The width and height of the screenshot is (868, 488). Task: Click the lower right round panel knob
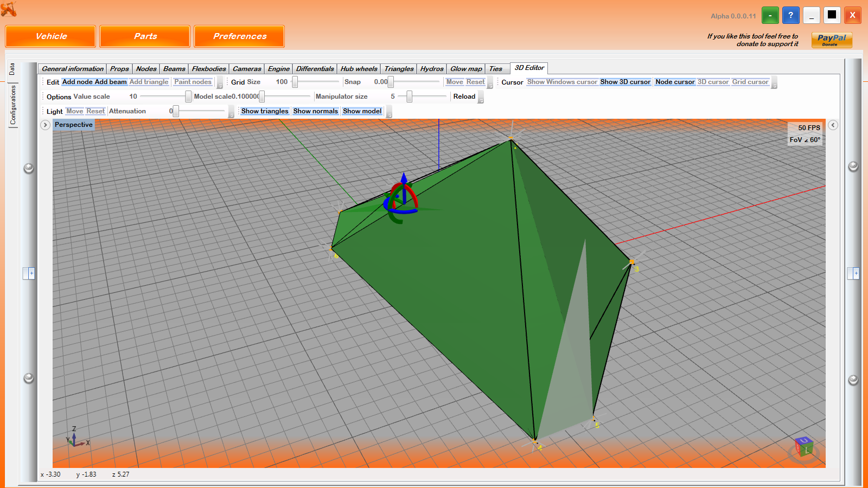coord(853,380)
